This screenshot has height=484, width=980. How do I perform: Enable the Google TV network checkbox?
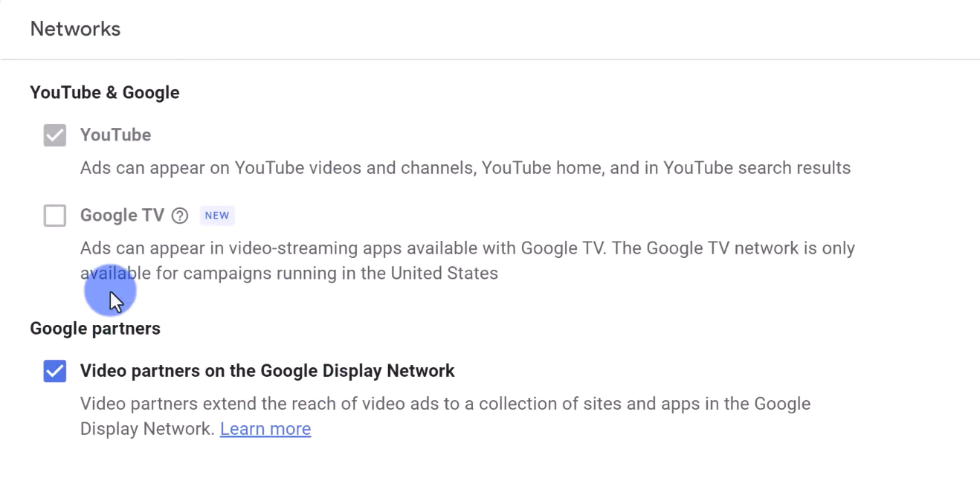[54, 216]
